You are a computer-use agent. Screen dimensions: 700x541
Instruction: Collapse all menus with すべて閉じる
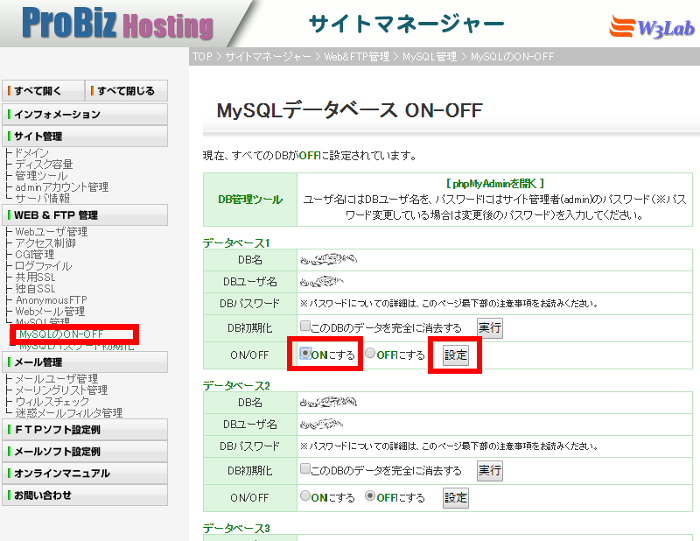125,91
